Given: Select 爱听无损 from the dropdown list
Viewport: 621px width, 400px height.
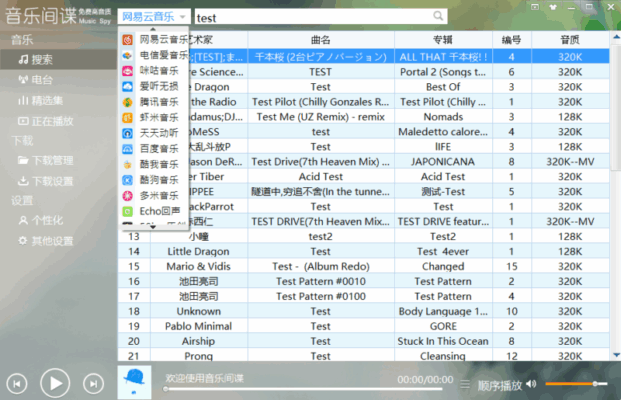Looking at the screenshot, I should tap(154, 86).
